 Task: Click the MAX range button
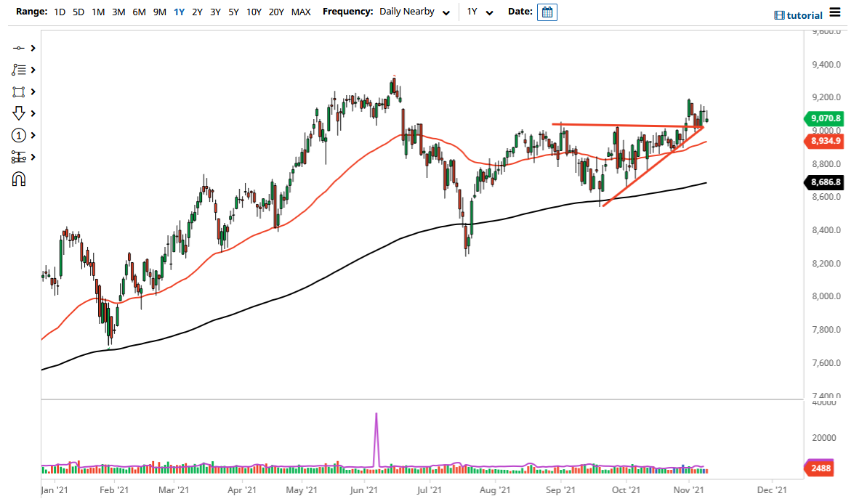[300, 12]
